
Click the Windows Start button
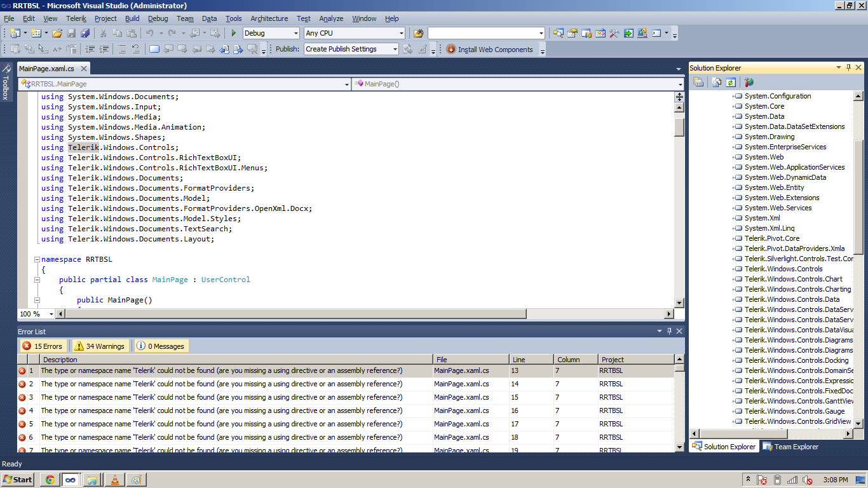(18, 480)
